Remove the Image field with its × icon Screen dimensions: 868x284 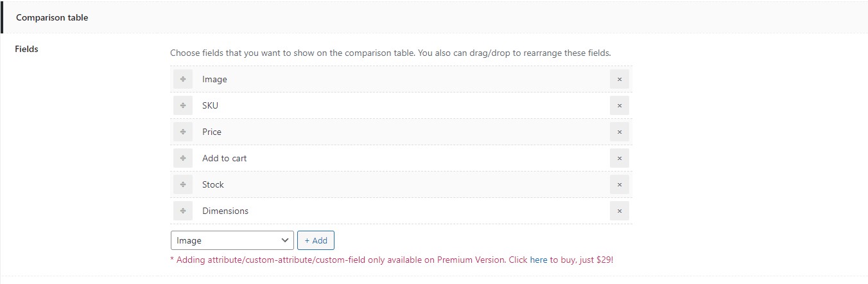pyautogui.click(x=620, y=79)
